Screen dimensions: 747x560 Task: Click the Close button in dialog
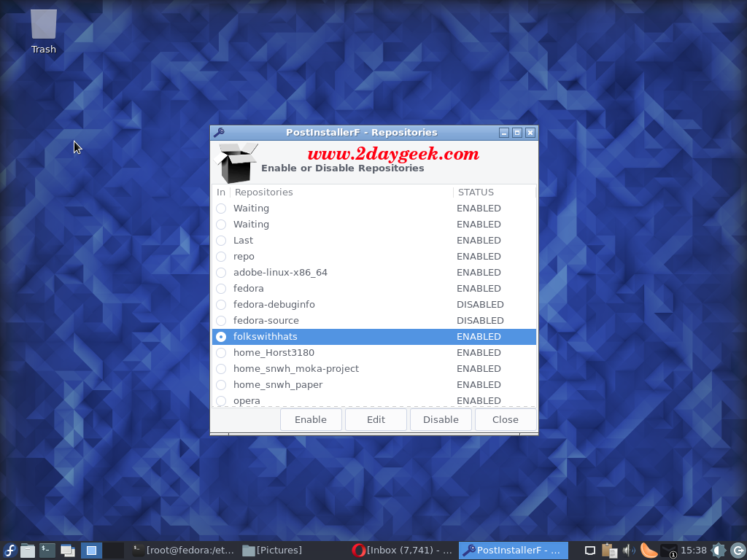506,419
